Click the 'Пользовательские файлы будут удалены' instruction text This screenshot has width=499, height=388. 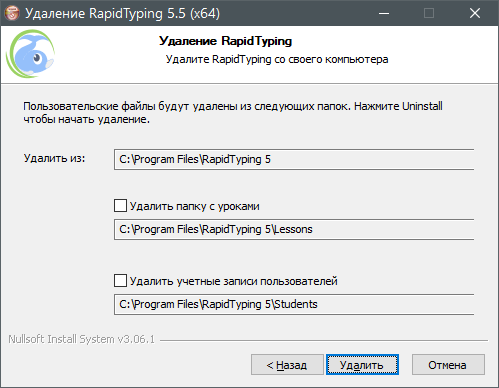233,112
